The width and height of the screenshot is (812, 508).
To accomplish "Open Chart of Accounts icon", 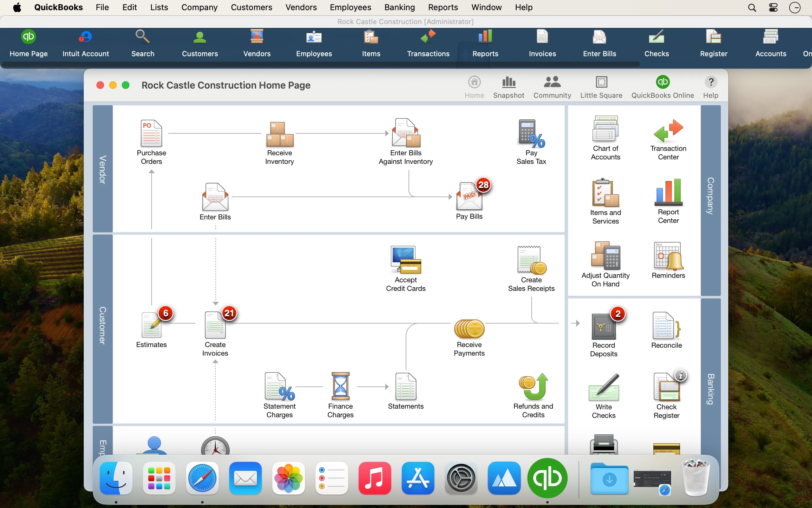I will (x=605, y=129).
